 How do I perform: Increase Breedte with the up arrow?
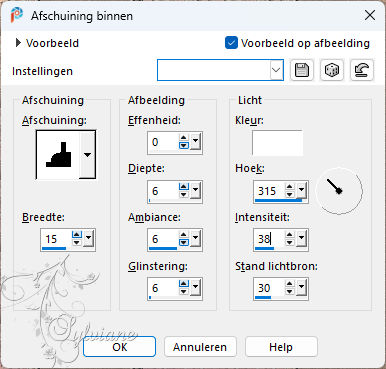click(x=77, y=235)
